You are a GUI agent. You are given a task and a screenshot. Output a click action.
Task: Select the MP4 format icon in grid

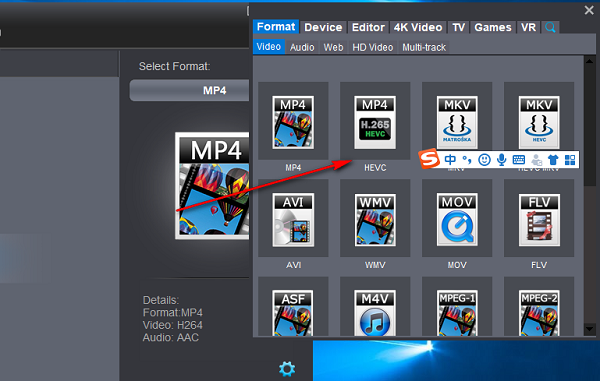coord(293,122)
